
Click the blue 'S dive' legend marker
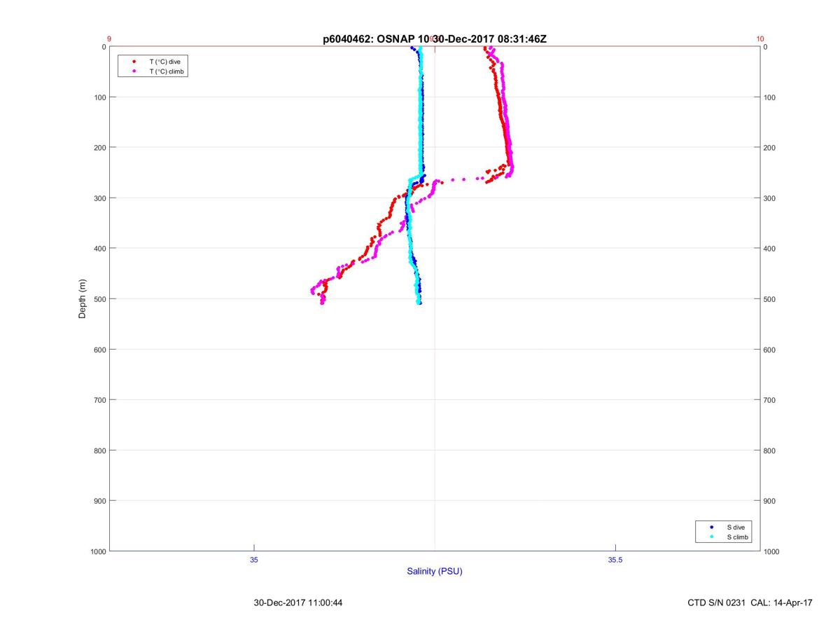[x=712, y=527]
